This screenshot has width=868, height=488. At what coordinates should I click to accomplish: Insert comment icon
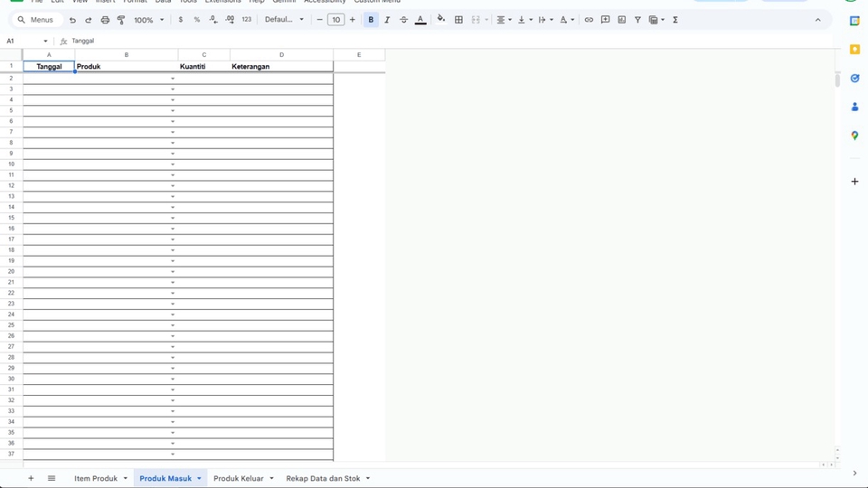click(605, 20)
